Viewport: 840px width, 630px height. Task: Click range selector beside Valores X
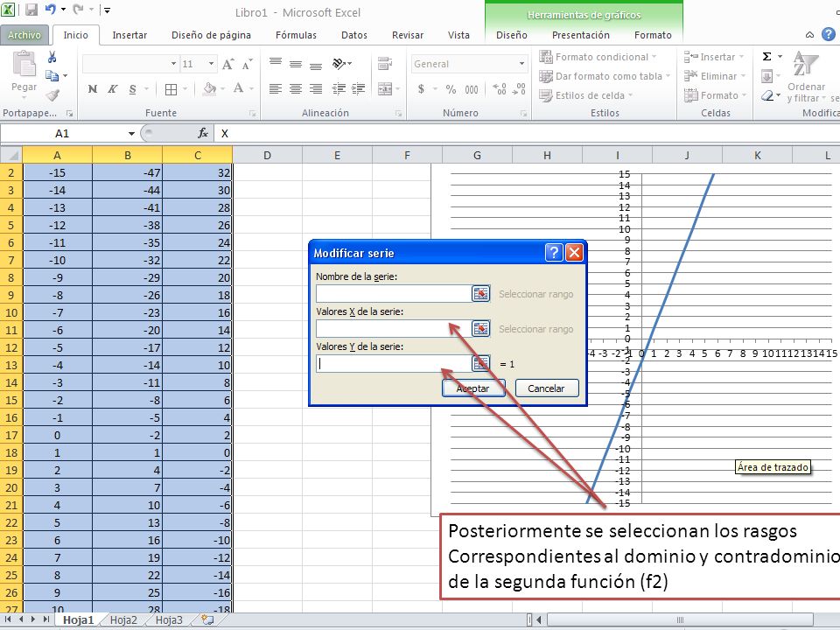coord(480,328)
